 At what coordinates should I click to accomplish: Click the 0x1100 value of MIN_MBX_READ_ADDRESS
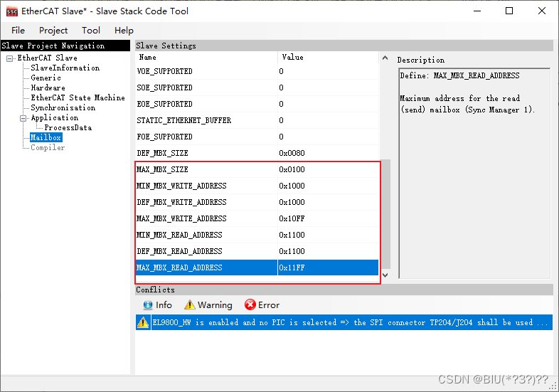[x=328, y=235]
